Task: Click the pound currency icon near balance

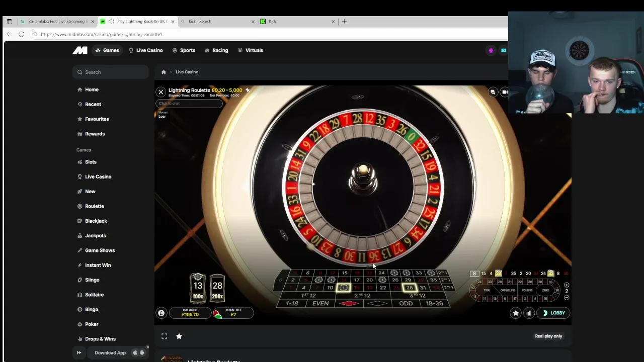Action: tap(161, 313)
